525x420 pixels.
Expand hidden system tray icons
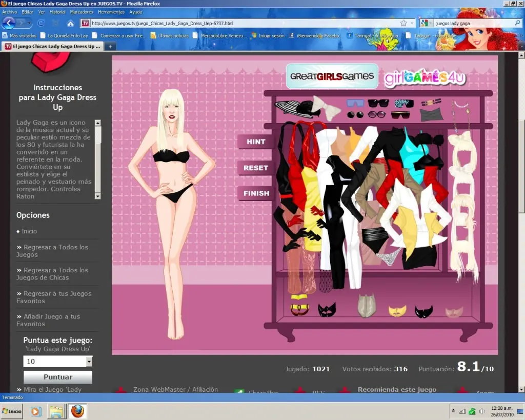[453, 411]
